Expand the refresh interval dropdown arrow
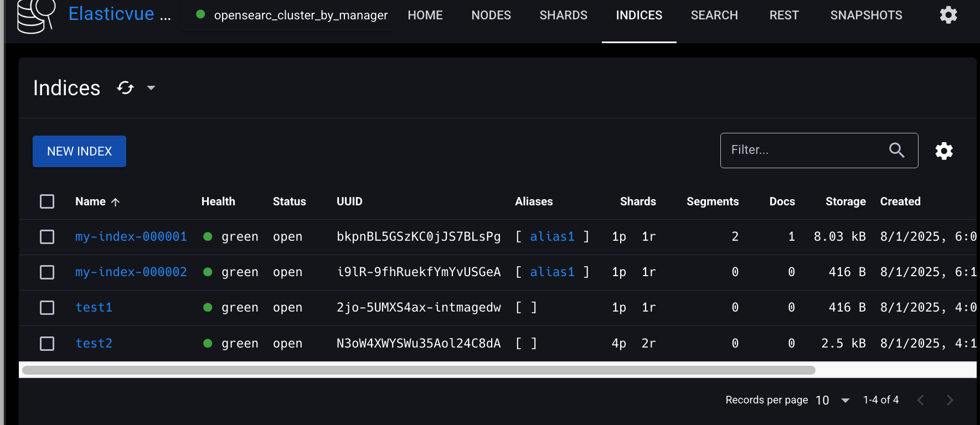Viewport: 980px width, 425px height. [151, 88]
